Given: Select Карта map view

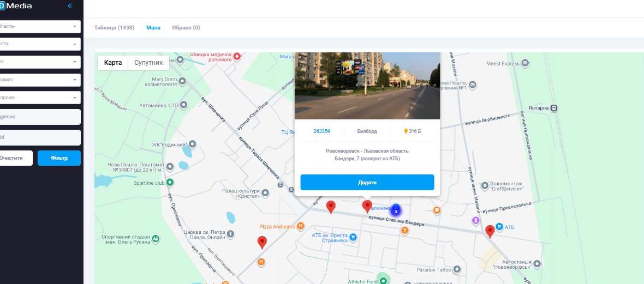Looking at the screenshot, I should click(113, 63).
